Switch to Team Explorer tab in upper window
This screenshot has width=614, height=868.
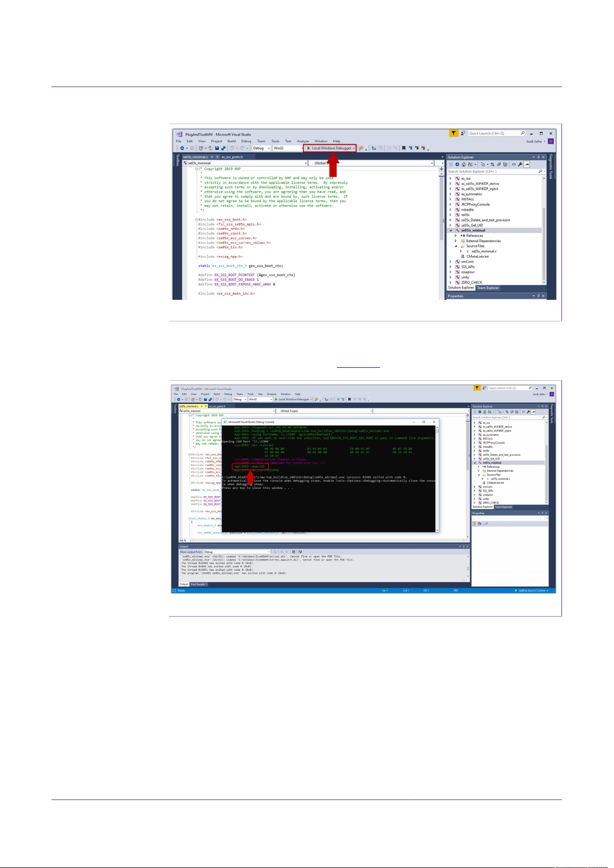tap(488, 287)
